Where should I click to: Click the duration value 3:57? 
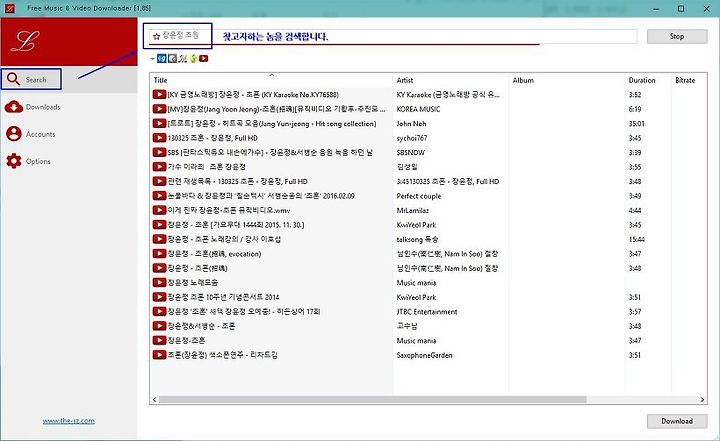(635, 311)
